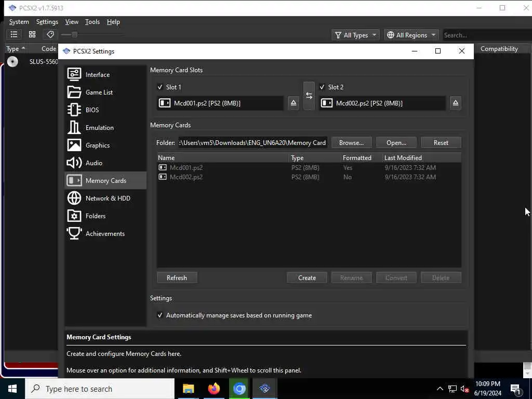View Achievements settings
This screenshot has height=399, width=532.
pyautogui.click(x=105, y=233)
